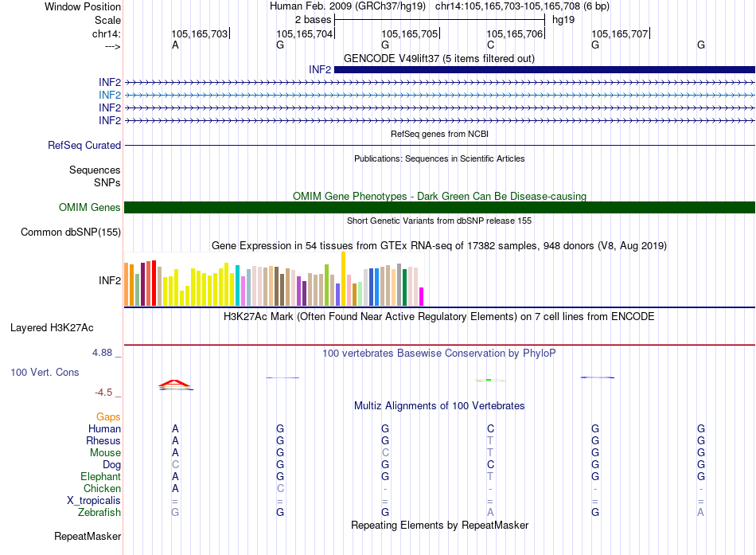Open Common dbSNP(155) track label
The image size is (756, 555).
coord(70,233)
